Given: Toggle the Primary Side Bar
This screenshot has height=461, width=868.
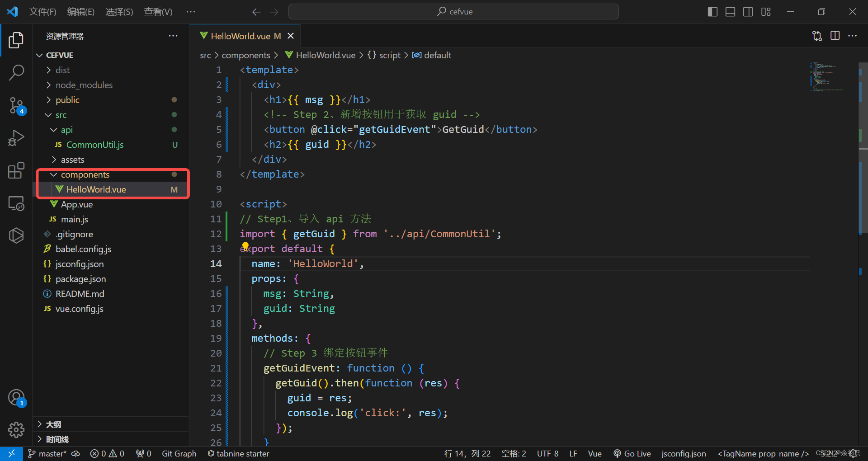Looking at the screenshot, I should 712,12.
